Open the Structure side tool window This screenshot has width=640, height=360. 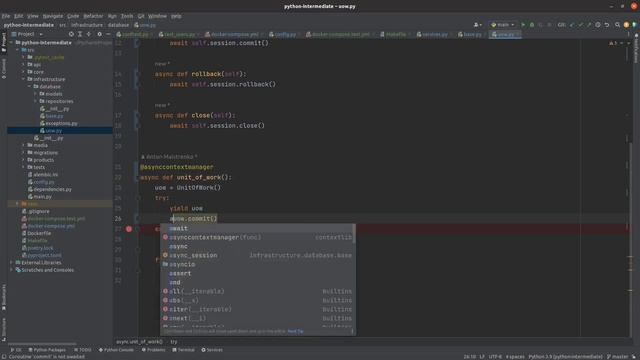4,329
